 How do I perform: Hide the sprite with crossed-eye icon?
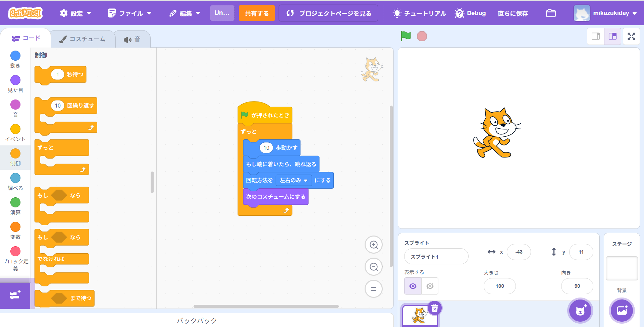(x=430, y=286)
